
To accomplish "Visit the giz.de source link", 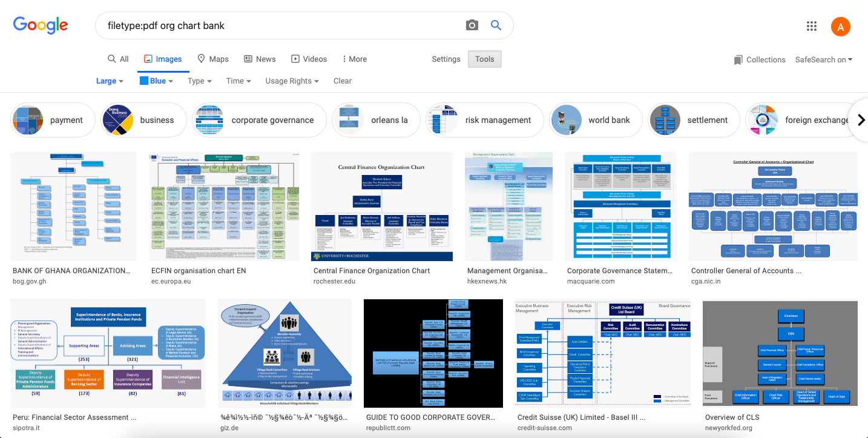I will point(231,428).
